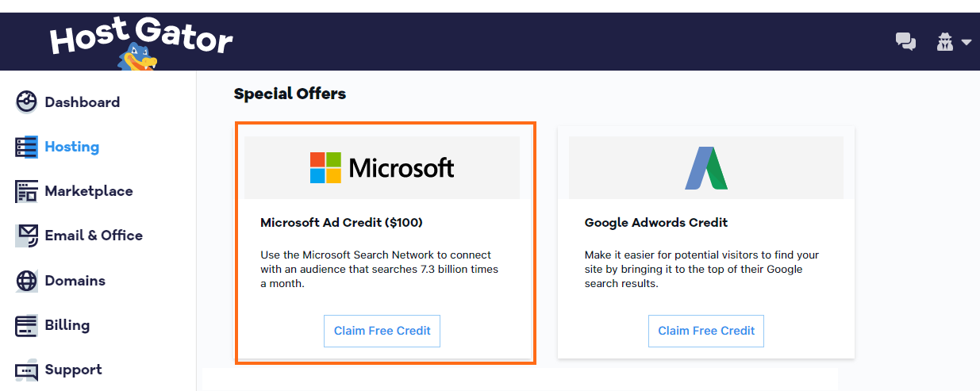The image size is (980, 391).
Task: Select the Google Adwords Credit title
Action: pyautogui.click(x=656, y=223)
